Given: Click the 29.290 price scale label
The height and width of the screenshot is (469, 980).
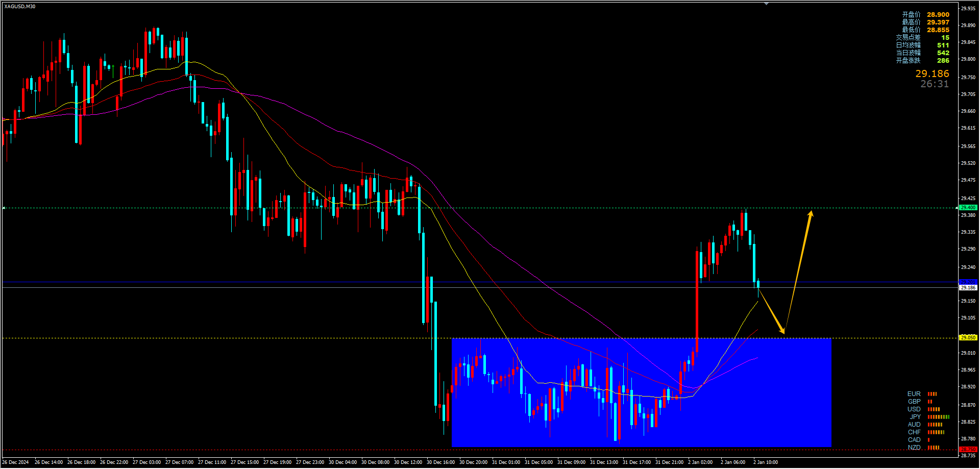Looking at the screenshot, I should coord(968,249).
